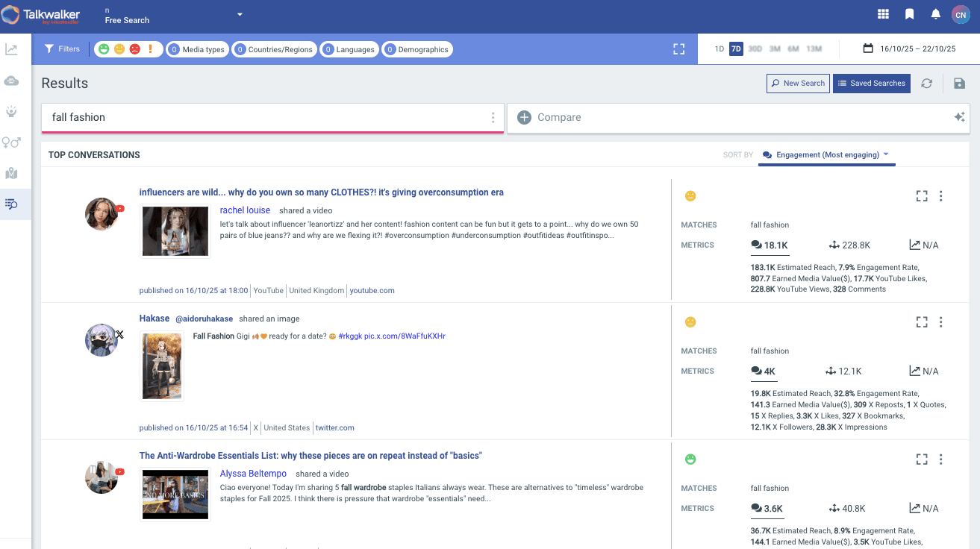The height and width of the screenshot is (549, 980).
Task: Click the refresh results icon
Action: coord(926,84)
